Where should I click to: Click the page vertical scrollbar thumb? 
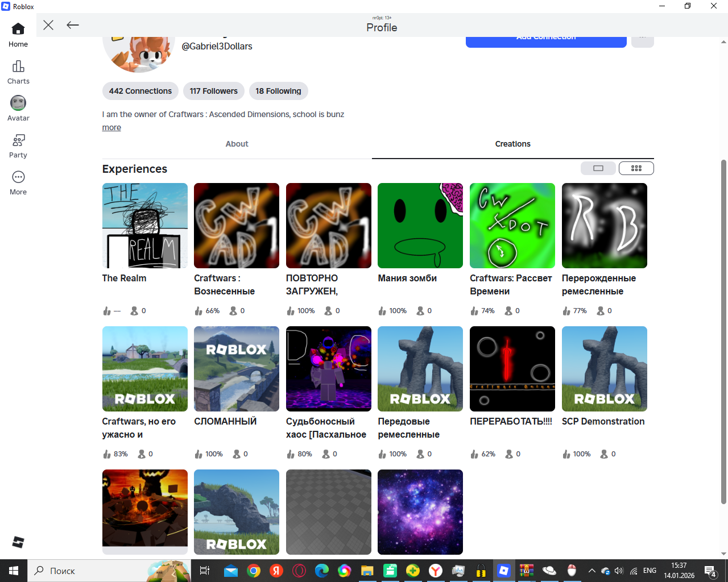723,331
